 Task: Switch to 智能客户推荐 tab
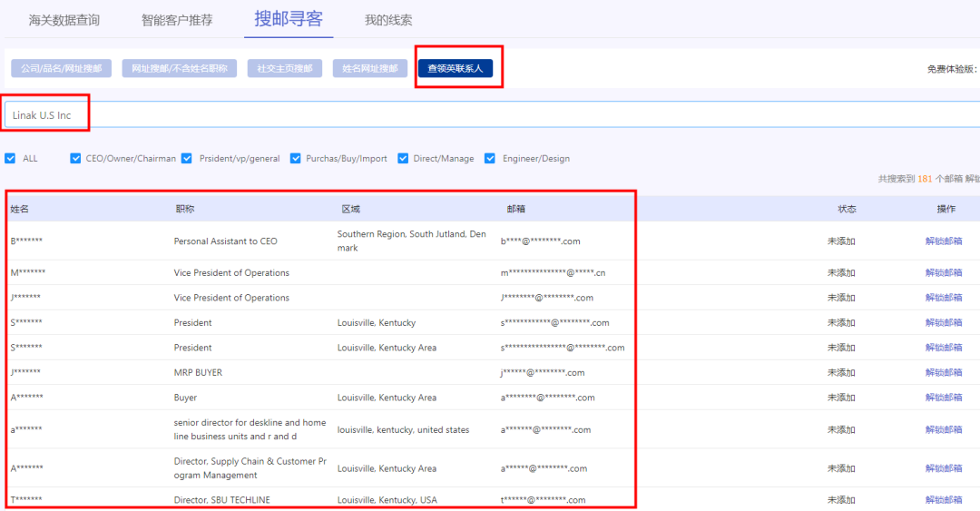[179, 20]
